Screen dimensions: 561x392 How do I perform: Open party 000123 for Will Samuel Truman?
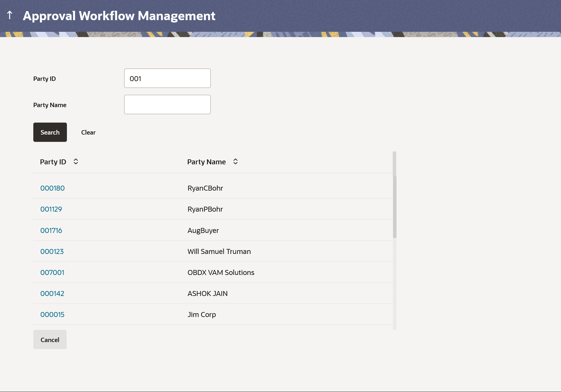coord(52,252)
